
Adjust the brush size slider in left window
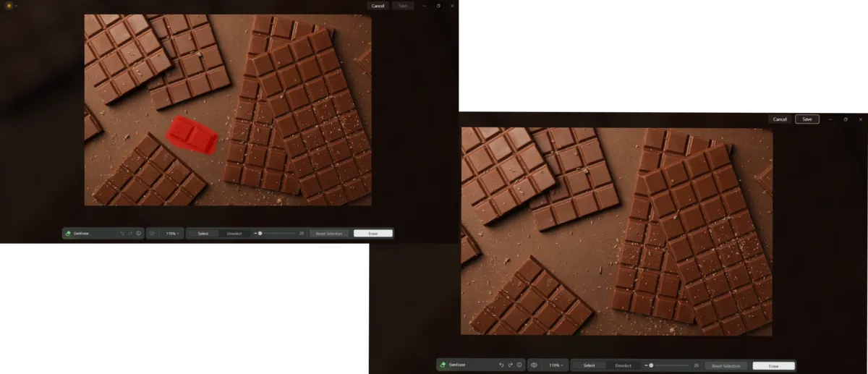276,234
